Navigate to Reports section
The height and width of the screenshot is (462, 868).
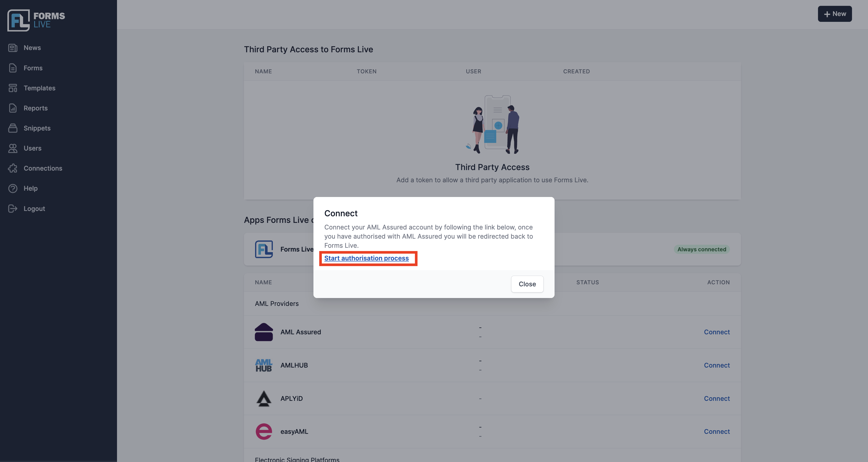[x=35, y=108]
